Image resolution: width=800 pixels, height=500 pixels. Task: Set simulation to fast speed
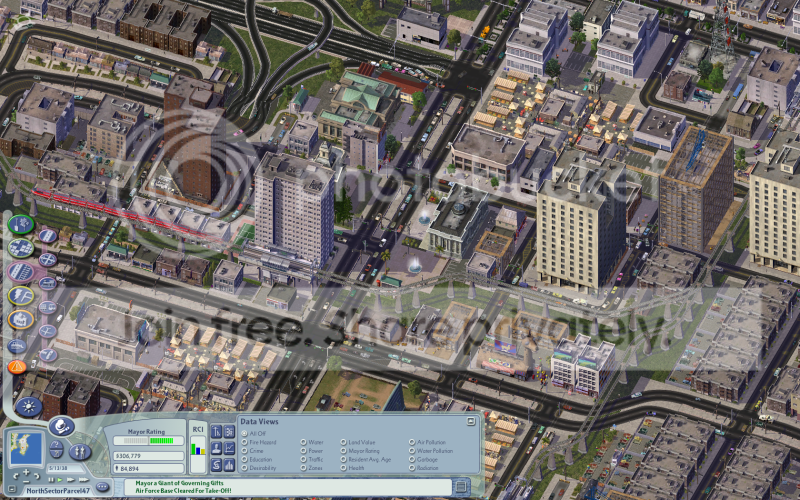coord(70,480)
